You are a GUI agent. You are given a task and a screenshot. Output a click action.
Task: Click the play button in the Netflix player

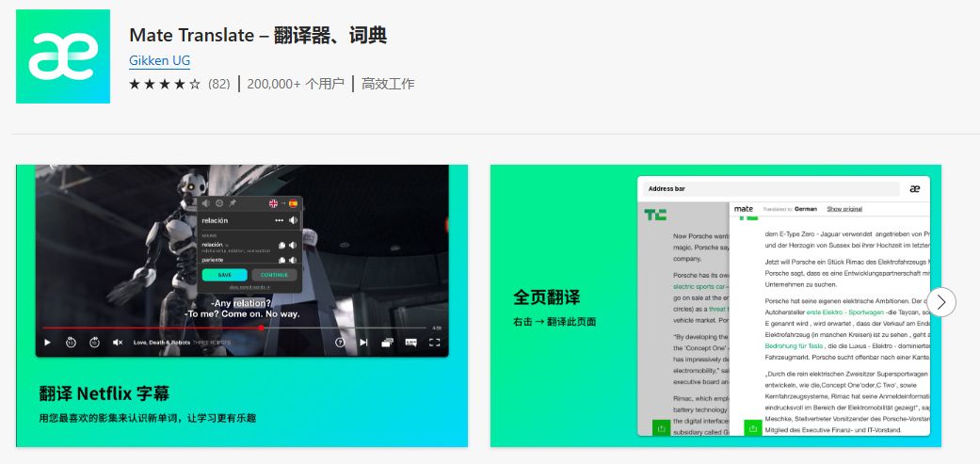[x=47, y=343]
